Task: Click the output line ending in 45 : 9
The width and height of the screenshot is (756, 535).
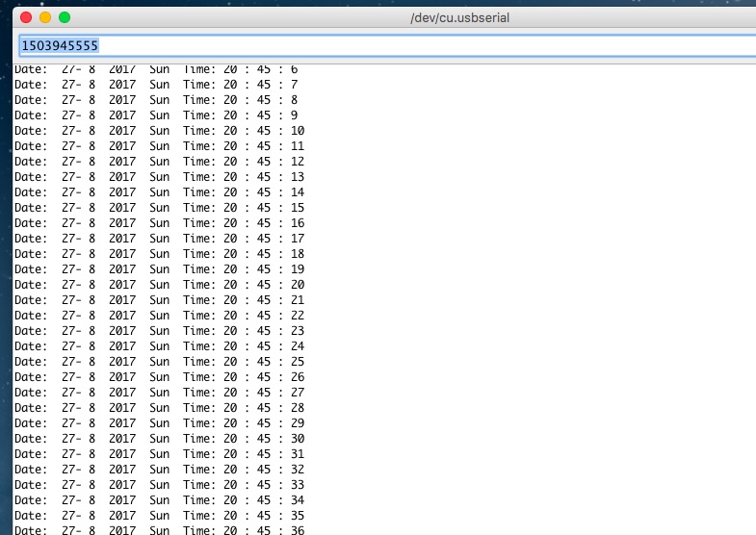Action: point(156,115)
